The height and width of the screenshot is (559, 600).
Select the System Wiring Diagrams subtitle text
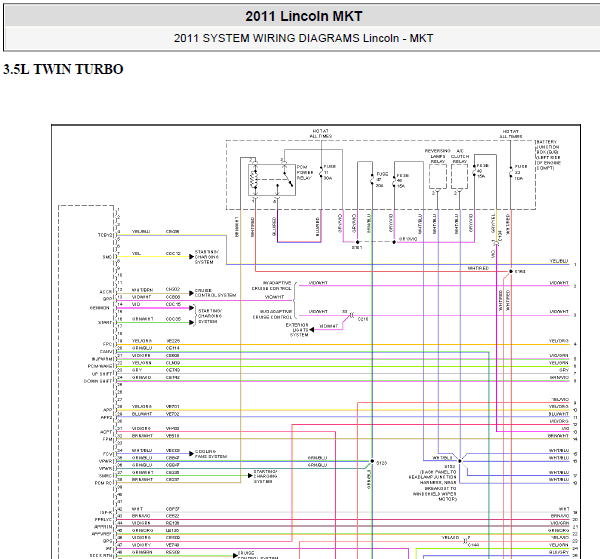303,38
